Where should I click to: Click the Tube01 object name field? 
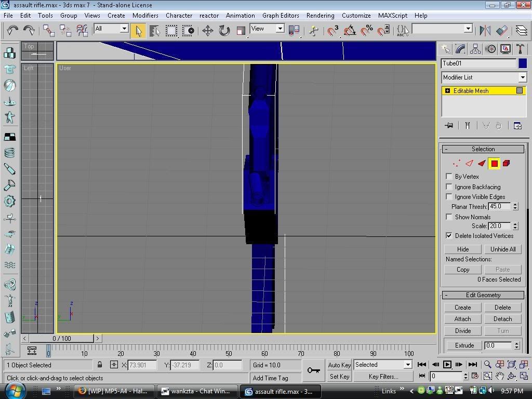[x=478, y=63]
